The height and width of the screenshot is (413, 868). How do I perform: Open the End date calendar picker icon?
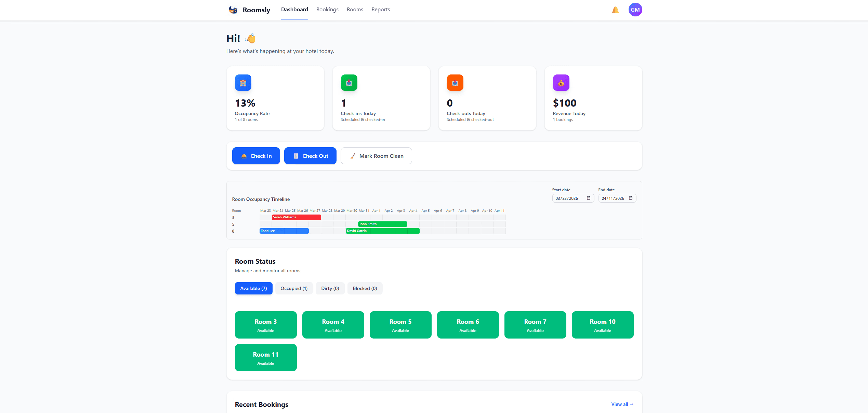[631, 198]
